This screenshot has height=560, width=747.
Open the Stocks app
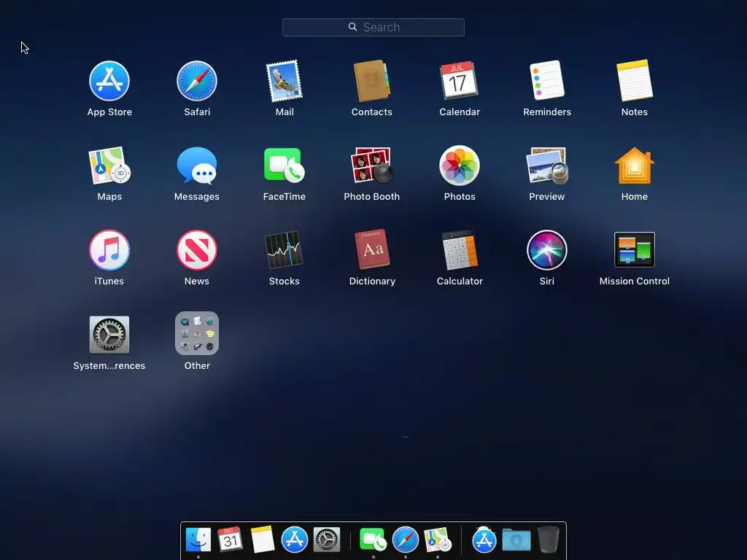click(x=284, y=249)
